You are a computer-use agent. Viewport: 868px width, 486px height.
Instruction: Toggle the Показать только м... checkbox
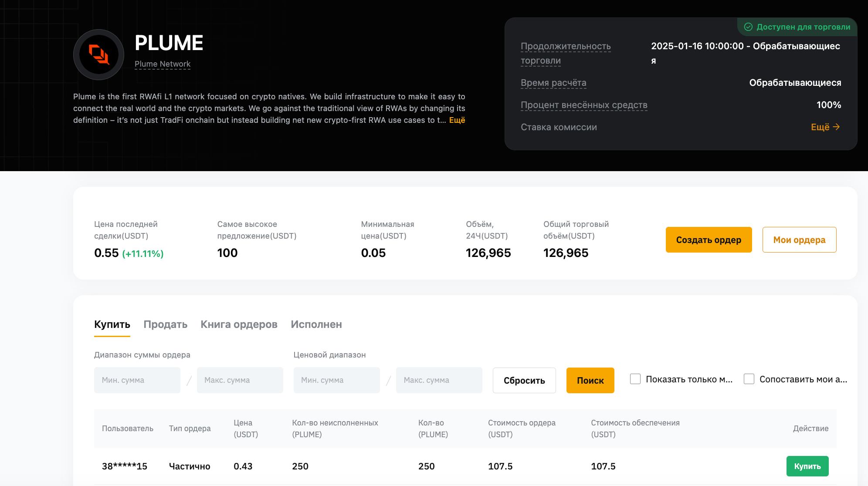(635, 379)
